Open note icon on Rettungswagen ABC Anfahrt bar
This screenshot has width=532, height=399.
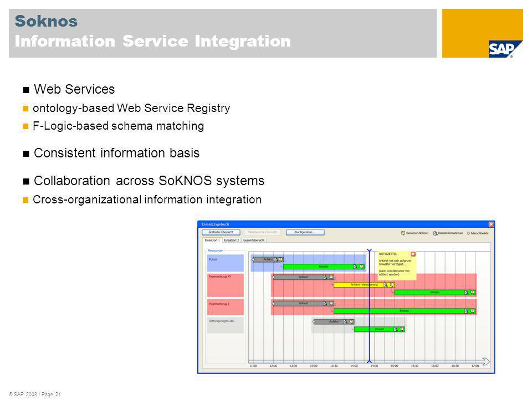click(x=351, y=321)
